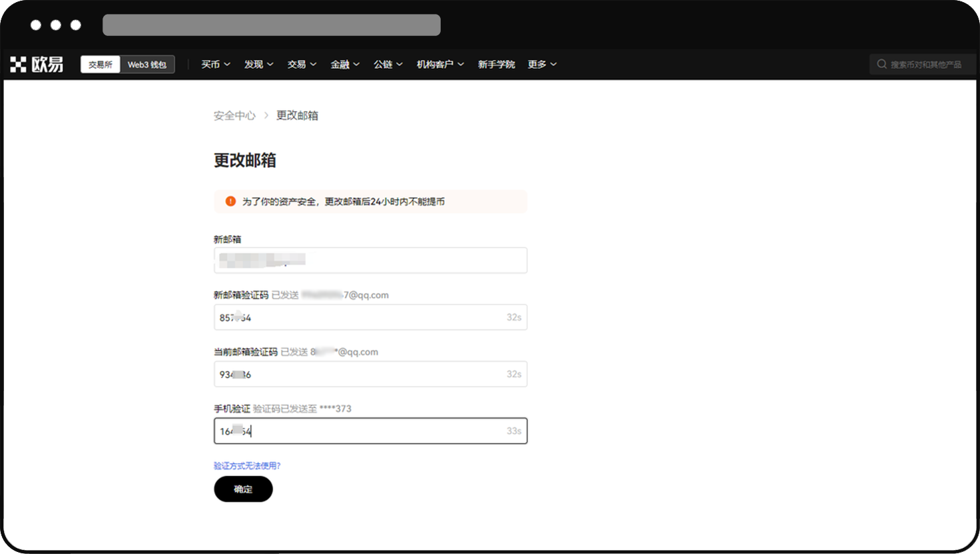
Task: Click the orange warning alert icon
Action: click(230, 201)
